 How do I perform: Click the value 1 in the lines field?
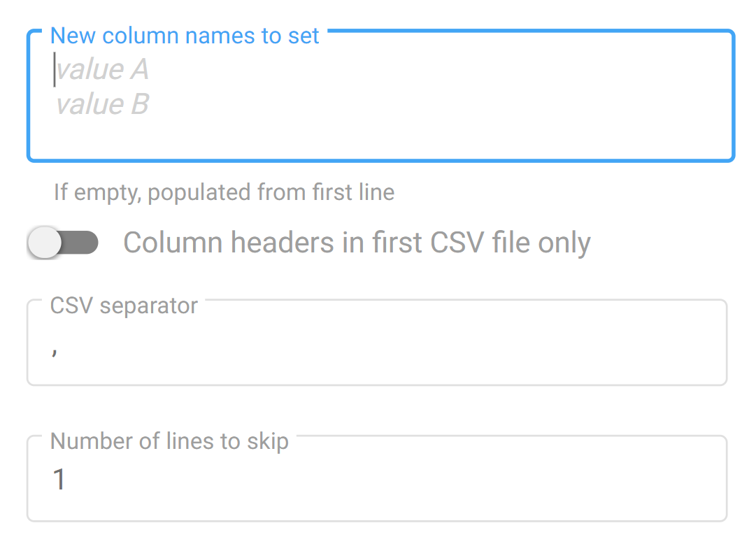tap(59, 480)
